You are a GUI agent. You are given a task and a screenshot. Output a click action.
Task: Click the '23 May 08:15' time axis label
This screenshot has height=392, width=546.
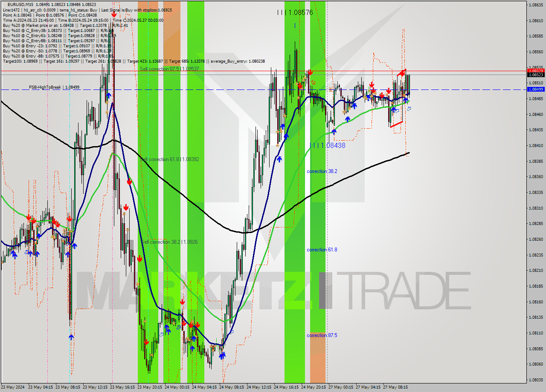[68, 387]
